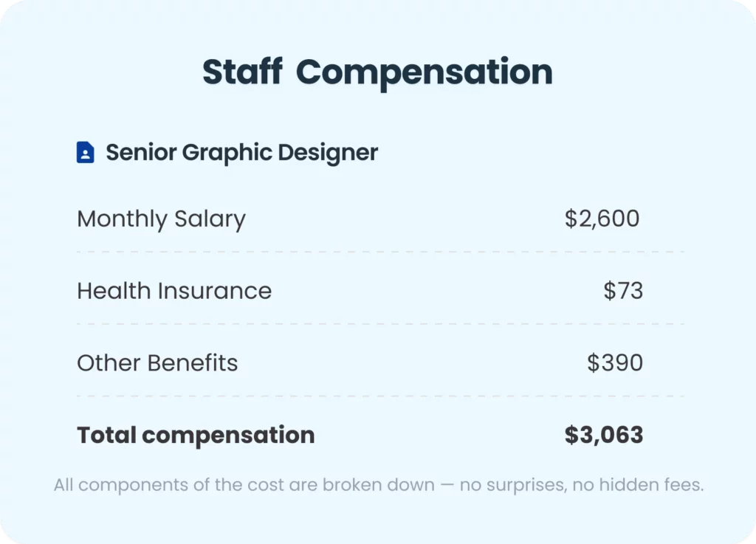Click the profile document icon
756x544 pixels.
(x=86, y=153)
